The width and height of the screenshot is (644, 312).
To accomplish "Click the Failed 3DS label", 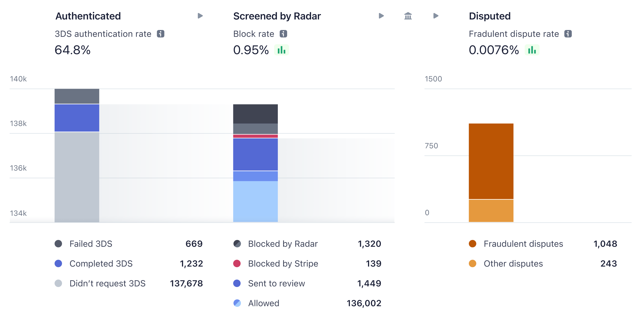I will point(91,244).
